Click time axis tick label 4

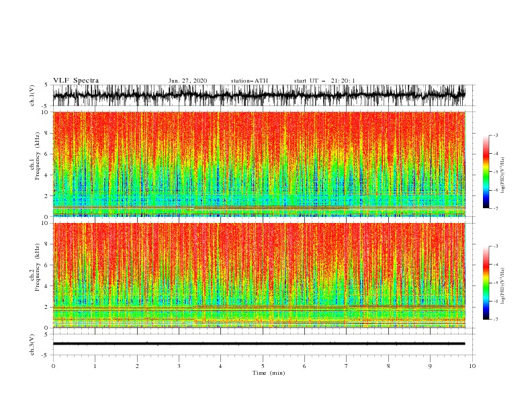coord(221,366)
